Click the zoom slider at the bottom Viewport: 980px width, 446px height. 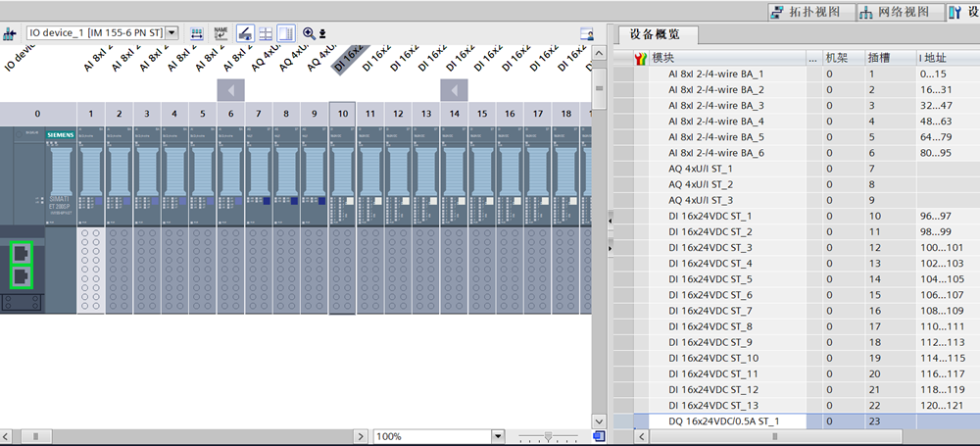pos(547,436)
